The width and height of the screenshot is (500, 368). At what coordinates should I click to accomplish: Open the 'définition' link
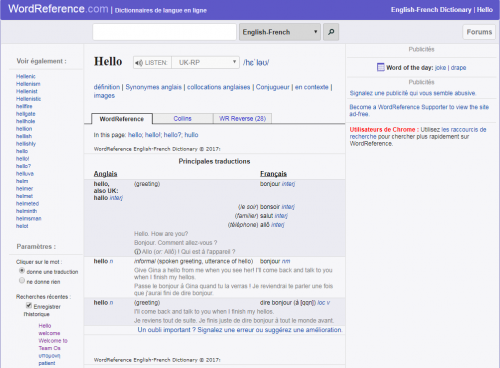pyautogui.click(x=107, y=87)
